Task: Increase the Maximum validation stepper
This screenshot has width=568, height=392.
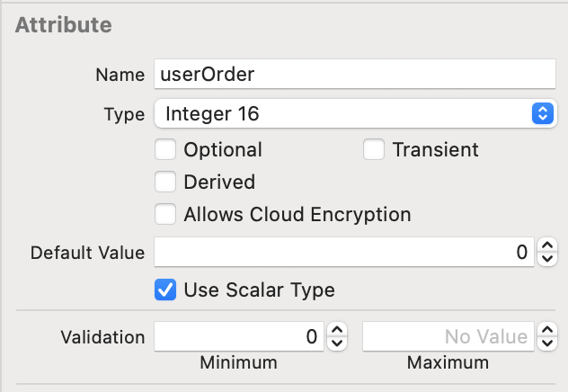Action: pos(546,332)
